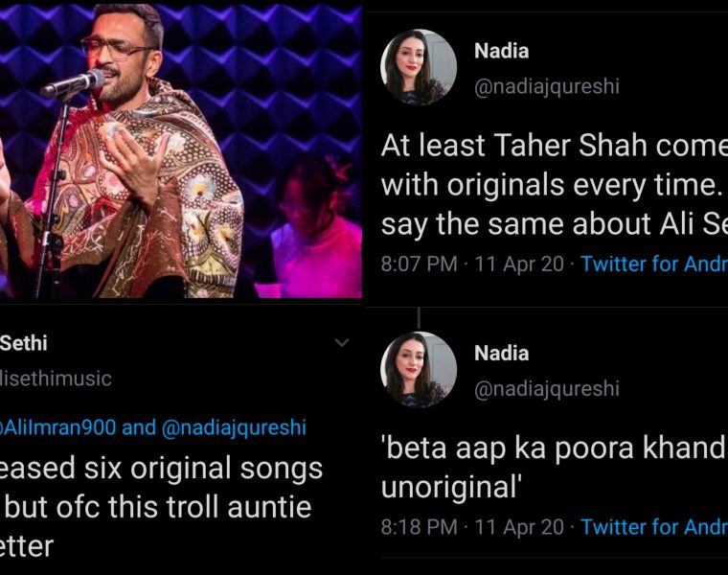Click the 8:18 PM timestamp

tap(419, 527)
